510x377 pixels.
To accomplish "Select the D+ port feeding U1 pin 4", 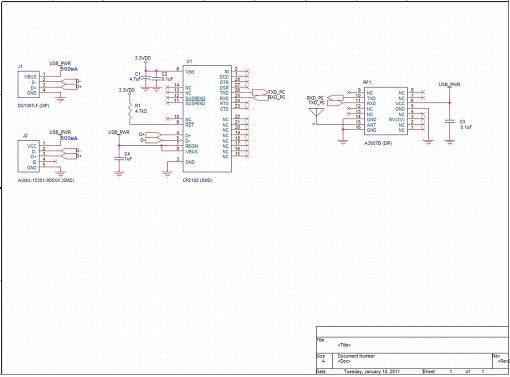I will click(153, 135).
